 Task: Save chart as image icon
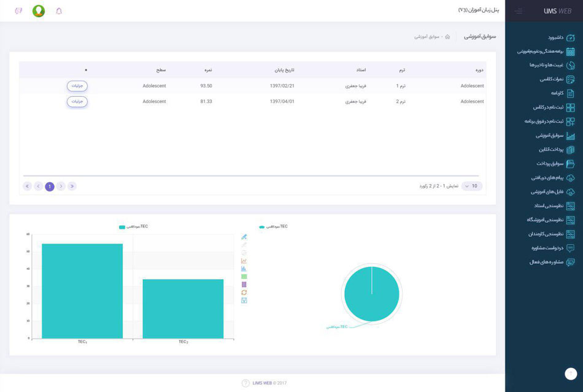point(244,300)
